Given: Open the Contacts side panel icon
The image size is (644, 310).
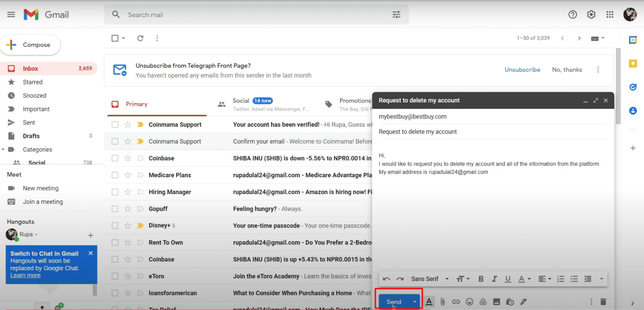Looking at the screenshot, I should tap(633, 111).
